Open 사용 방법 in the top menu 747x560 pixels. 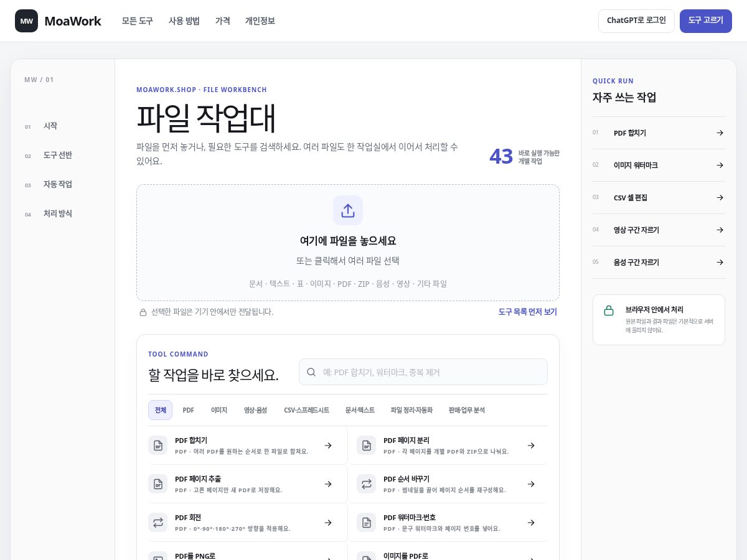[184, 21]
